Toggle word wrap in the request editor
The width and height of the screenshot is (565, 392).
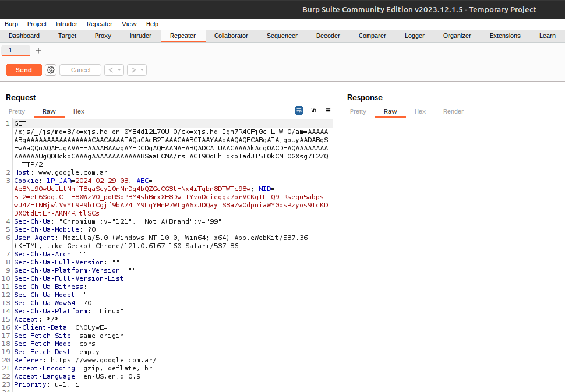pyautogui.click(x=299, y=111)
